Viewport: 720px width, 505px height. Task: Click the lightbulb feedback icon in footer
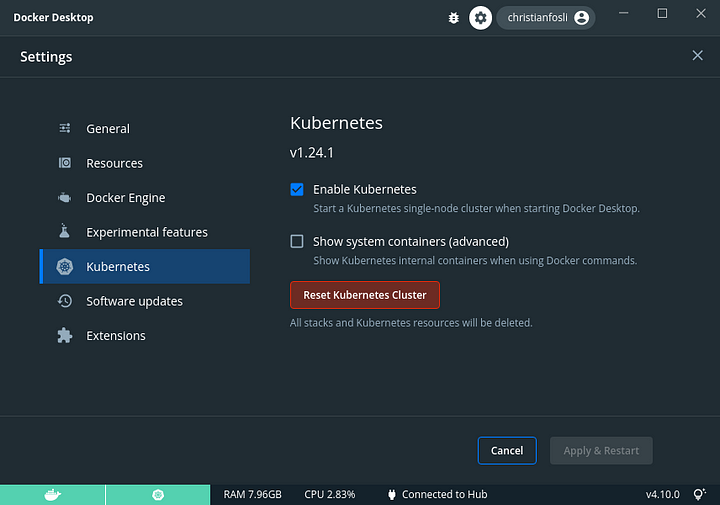(699, 494)
